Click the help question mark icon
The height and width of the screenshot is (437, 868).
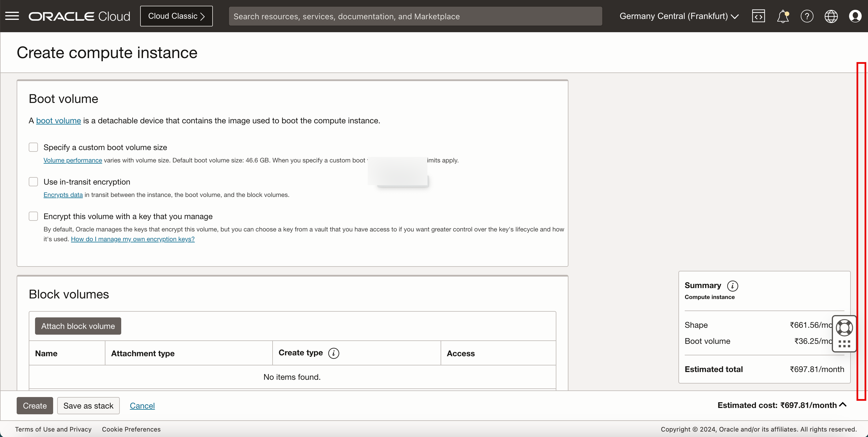pos(806,16)
